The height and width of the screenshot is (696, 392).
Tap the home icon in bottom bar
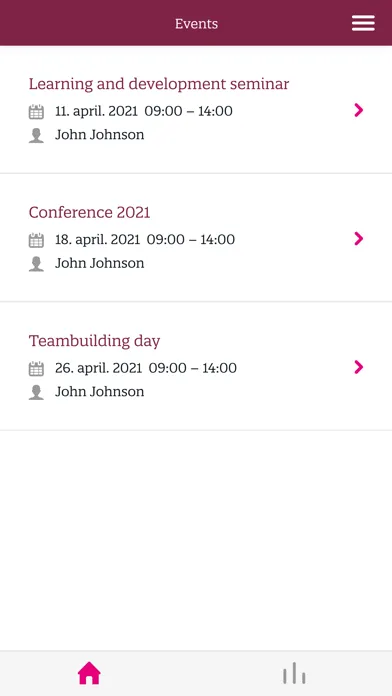pos(89,673)
